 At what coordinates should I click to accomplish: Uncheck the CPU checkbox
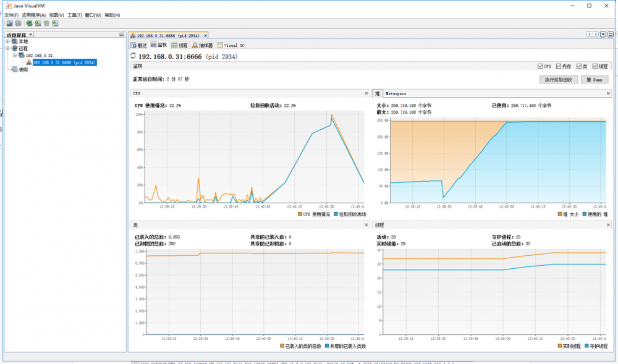(540, 66)
